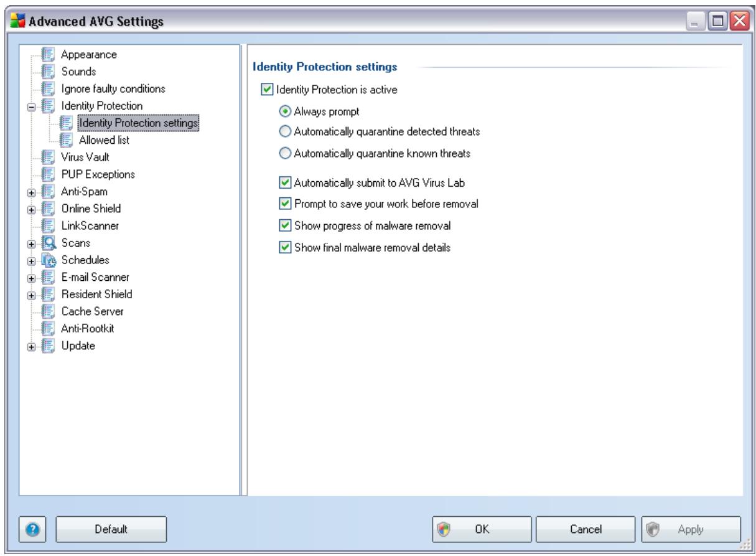Collapse the Identity Protection tree node
This screenshot has height=556, width=756.
tap(32, 106)
